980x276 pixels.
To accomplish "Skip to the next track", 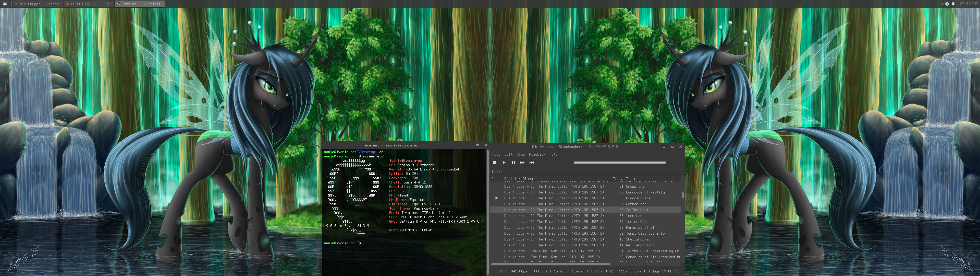I will [x=531, y=162].
